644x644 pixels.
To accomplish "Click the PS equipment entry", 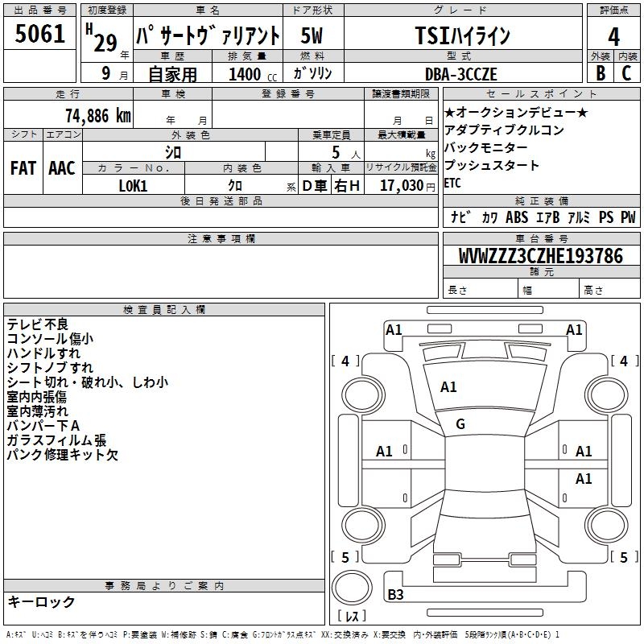I will [x=606, y=217].
